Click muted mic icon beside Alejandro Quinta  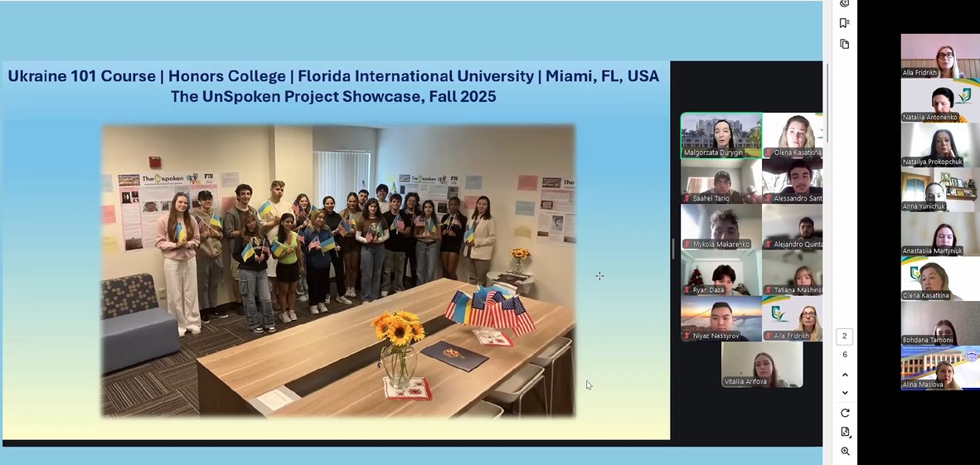click(768, 245)
